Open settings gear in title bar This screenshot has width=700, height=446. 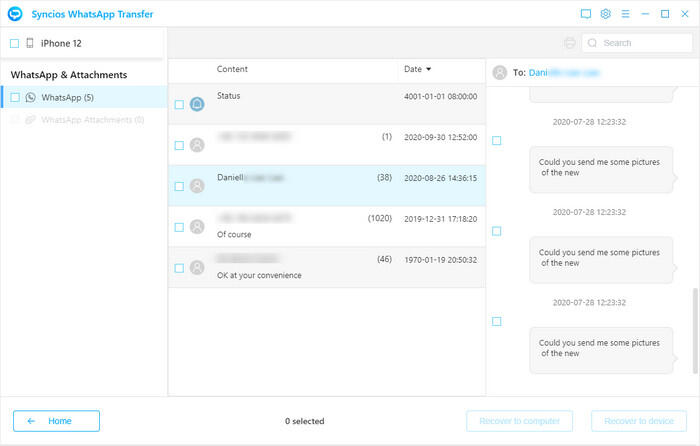click(x=605, y=14)
